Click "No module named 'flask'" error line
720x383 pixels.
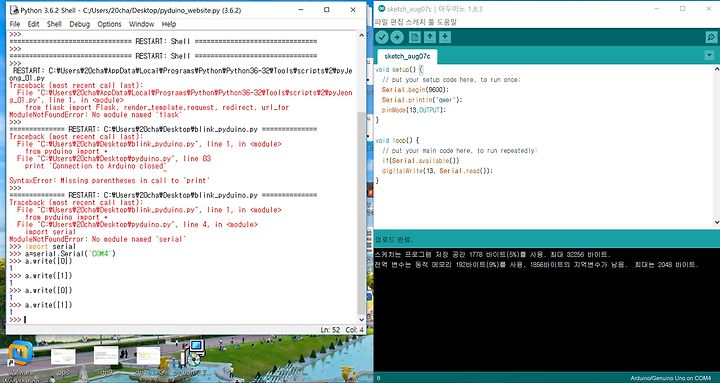[96, 115]
